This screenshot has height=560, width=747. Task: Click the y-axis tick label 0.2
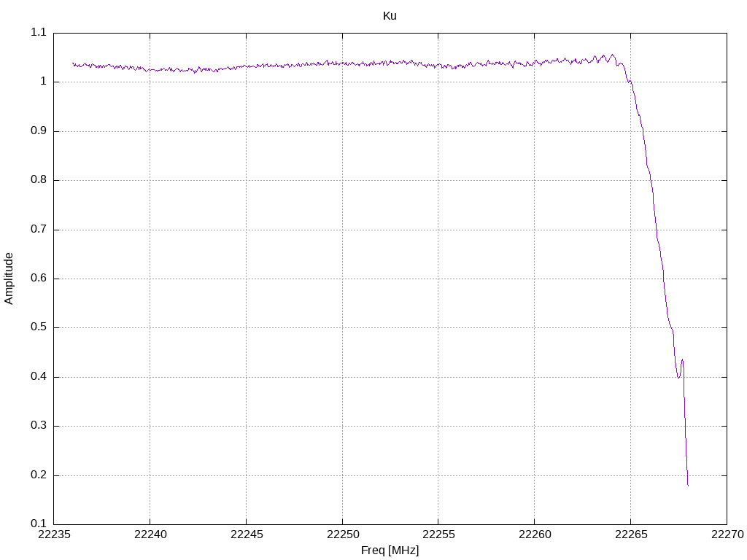point(39,475)
